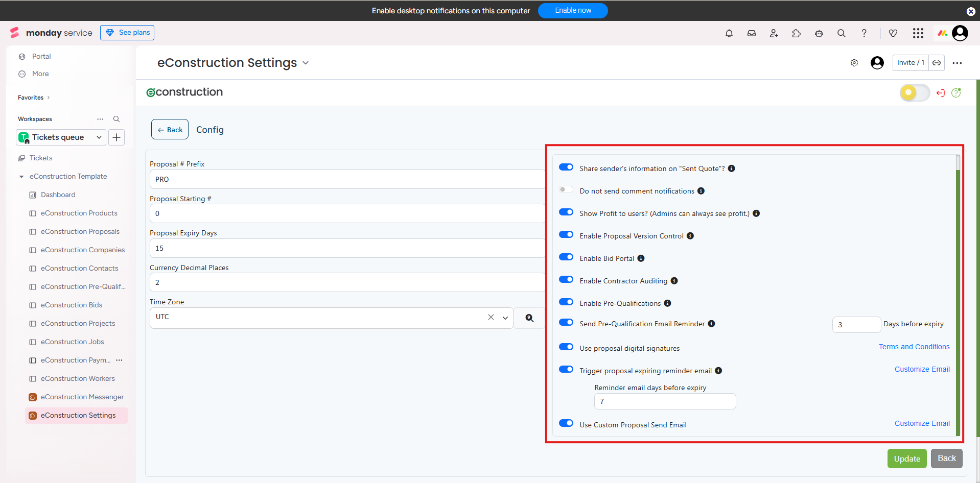Open the help question mark icon

click(864, 34)
